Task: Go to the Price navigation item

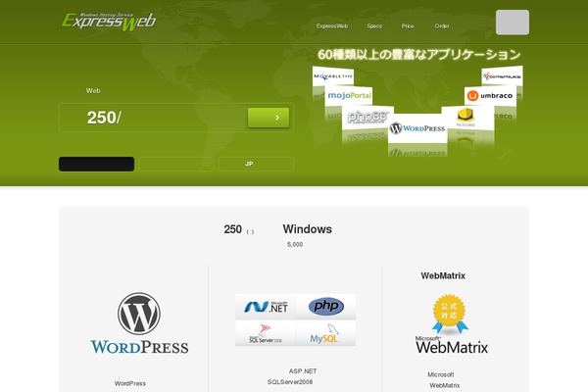Action: [408, 25]
